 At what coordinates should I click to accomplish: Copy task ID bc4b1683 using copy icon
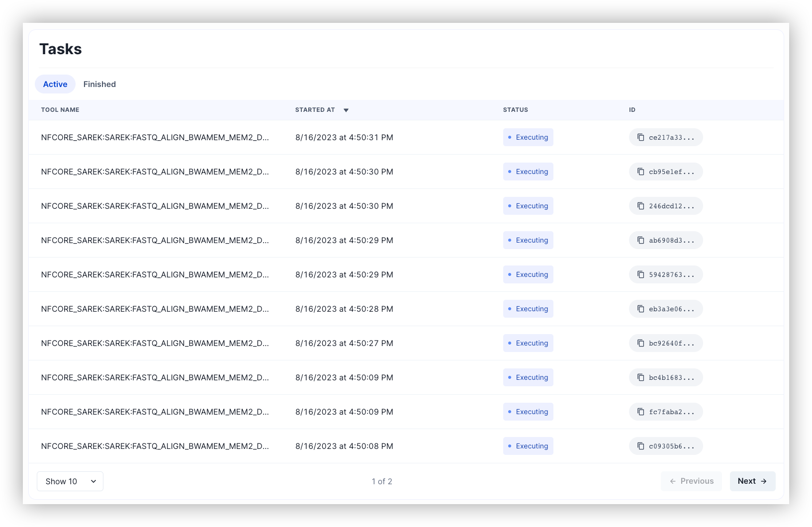[x=640, y=377]
